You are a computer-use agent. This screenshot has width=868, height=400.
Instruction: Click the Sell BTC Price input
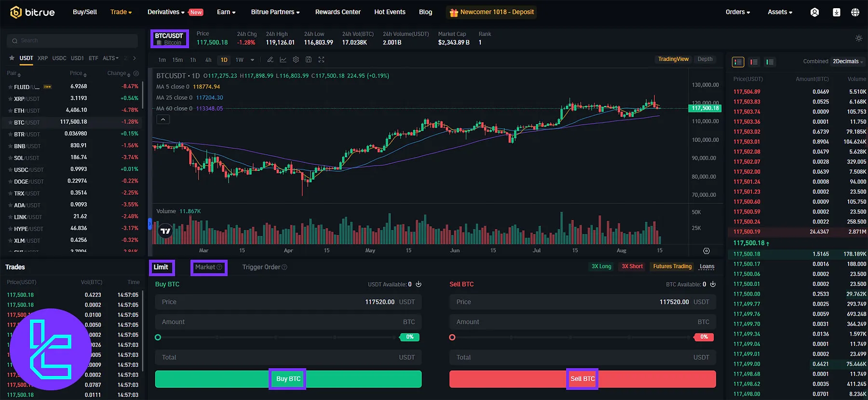pos(583,302)
